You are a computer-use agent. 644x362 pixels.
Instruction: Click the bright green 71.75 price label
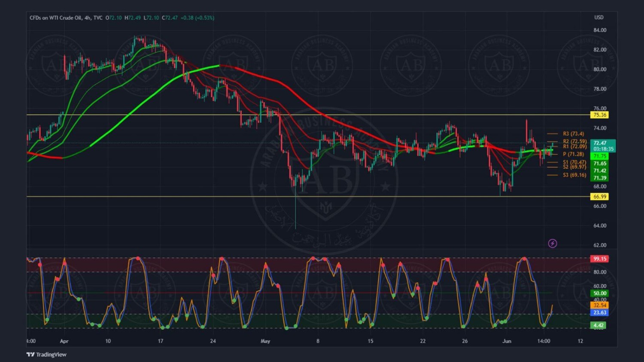600,156
